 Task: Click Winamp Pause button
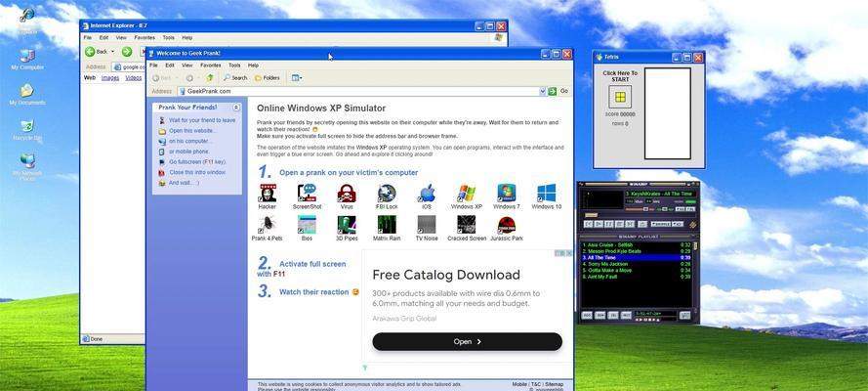coord(609,224)
